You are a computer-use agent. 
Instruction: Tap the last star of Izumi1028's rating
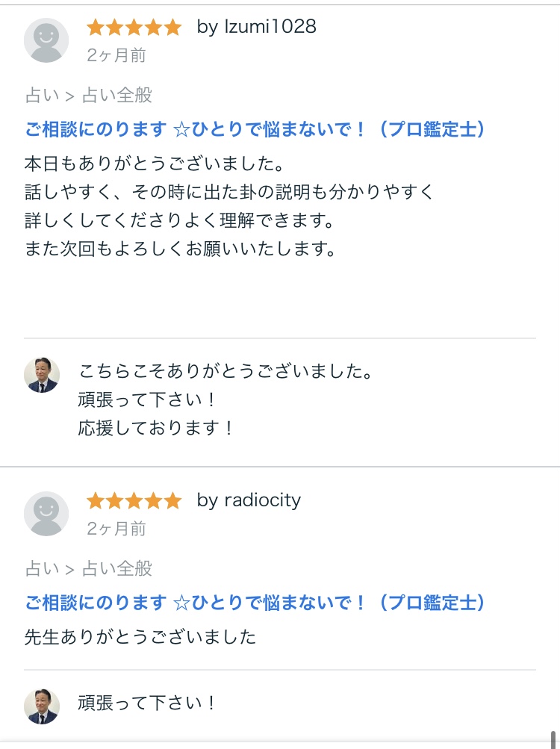[x=173, y=28]
